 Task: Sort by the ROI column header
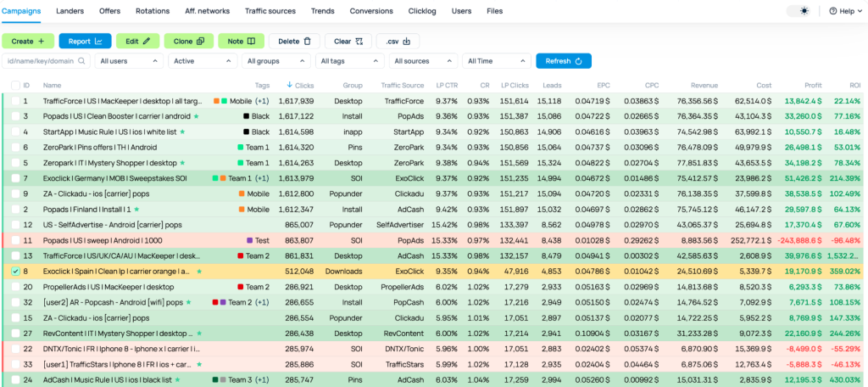click(854, 86)
